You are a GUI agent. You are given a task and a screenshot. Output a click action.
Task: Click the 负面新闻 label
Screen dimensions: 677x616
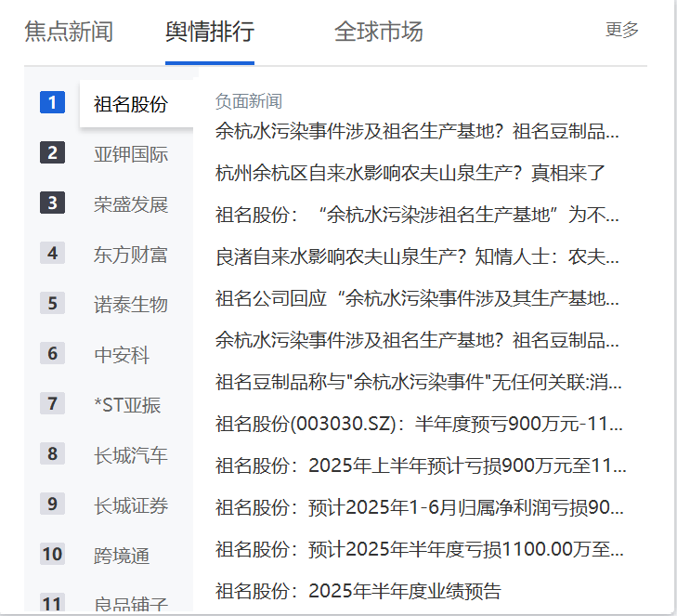pyautogui.click(x=249, y=101)
